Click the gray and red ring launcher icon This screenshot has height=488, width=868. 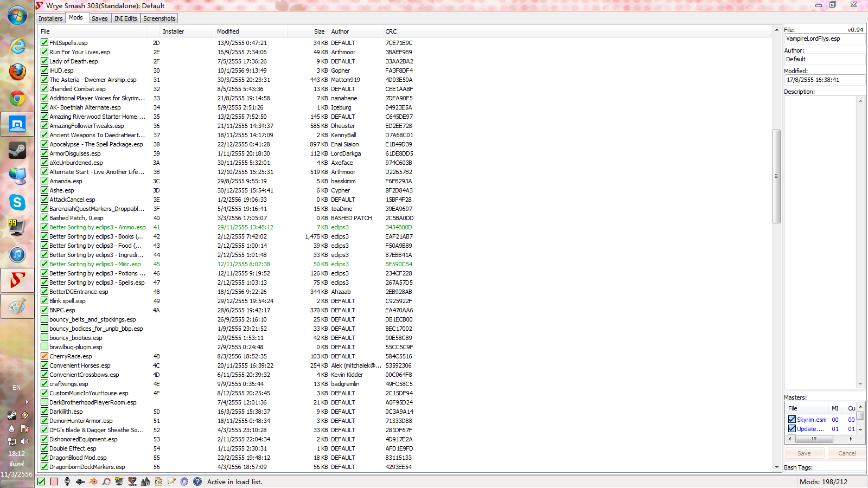pos(106,481)
